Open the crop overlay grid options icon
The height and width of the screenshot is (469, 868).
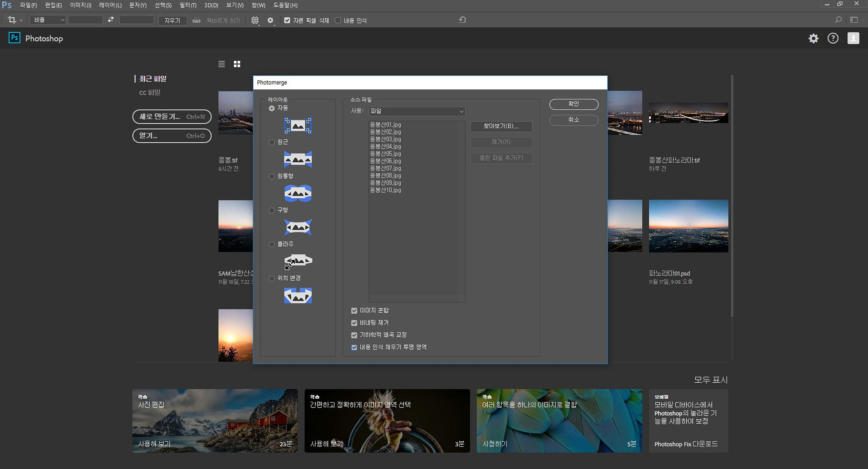point(255,20)
